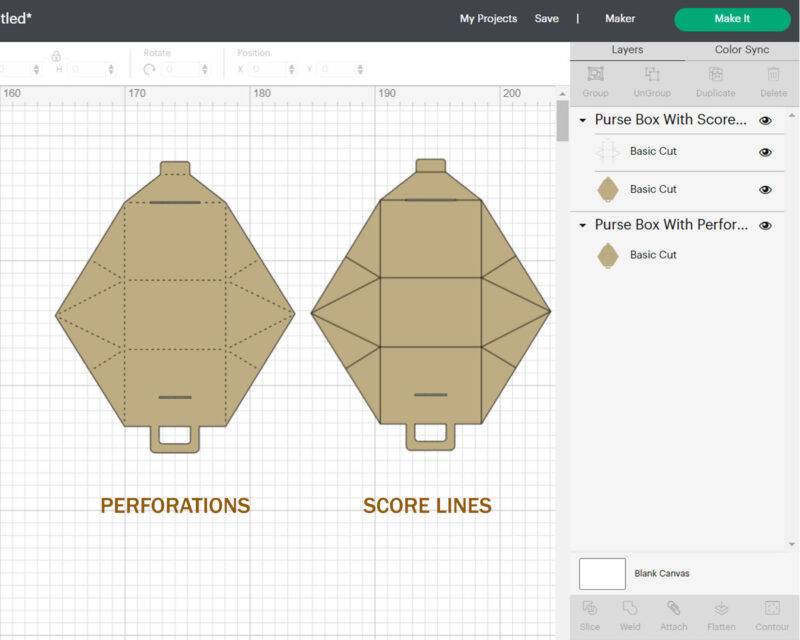The width and height of the screenshot is (800, 640).
Task: Click the Make It button
Action: (732, 18)
